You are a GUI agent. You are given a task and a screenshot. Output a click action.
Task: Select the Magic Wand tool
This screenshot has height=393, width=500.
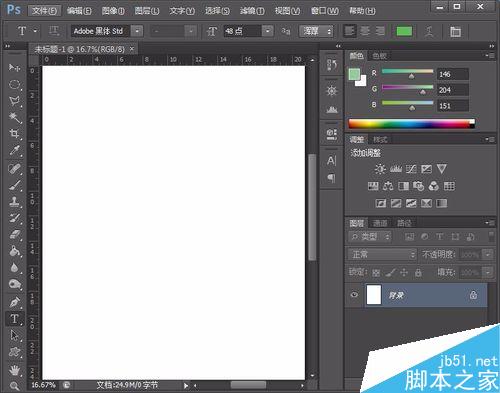click(14, 117)
